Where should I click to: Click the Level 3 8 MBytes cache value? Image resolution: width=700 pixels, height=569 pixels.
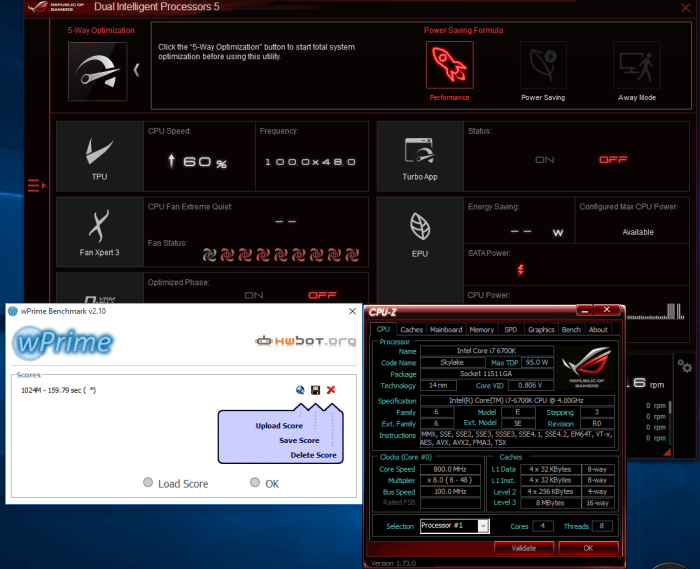pos(550,503)
